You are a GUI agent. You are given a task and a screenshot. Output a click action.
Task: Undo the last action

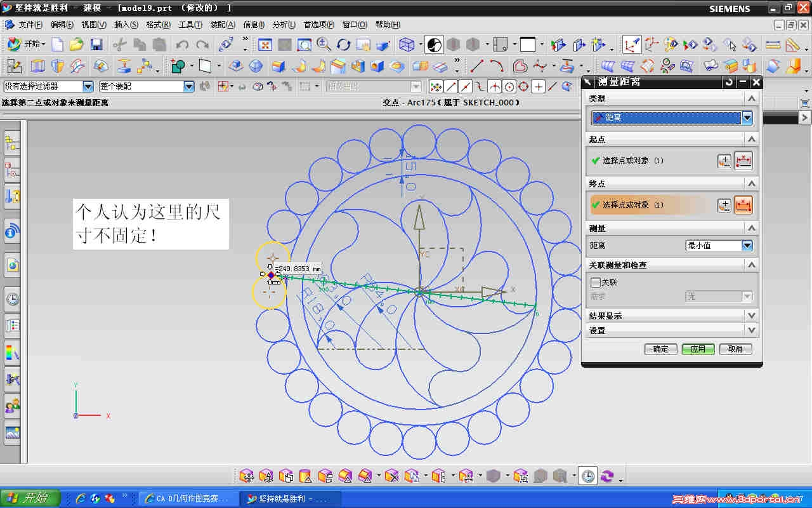click(182, 44)
